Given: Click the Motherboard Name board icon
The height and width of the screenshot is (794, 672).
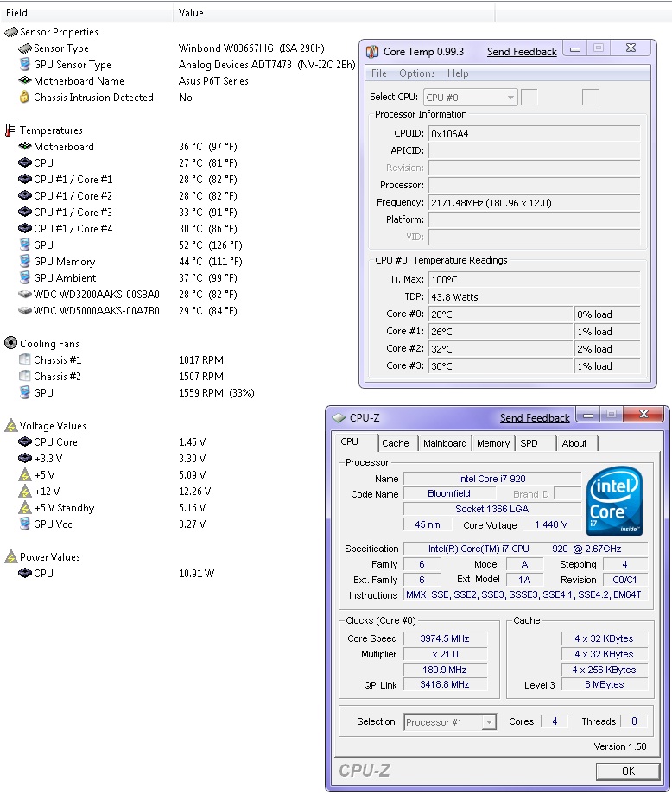Looking at the screenshot, I should 25,80.
